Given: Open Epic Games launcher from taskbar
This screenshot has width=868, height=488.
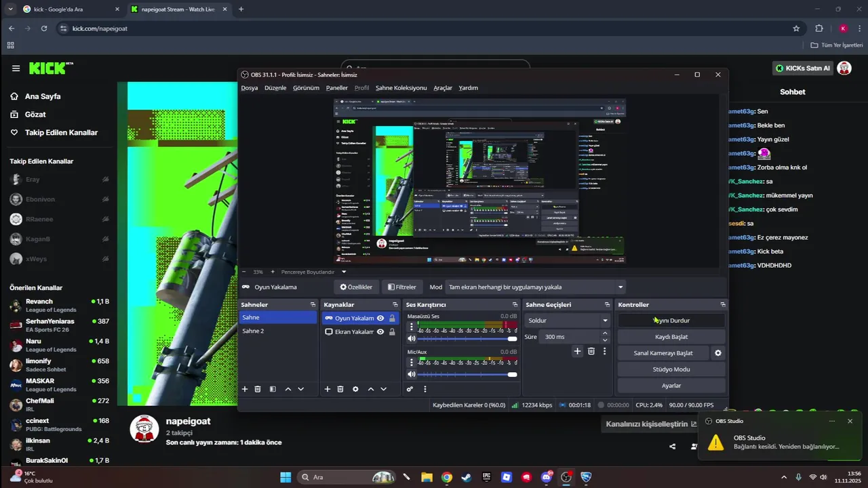Looking at the screenshot, I should 486,477.
